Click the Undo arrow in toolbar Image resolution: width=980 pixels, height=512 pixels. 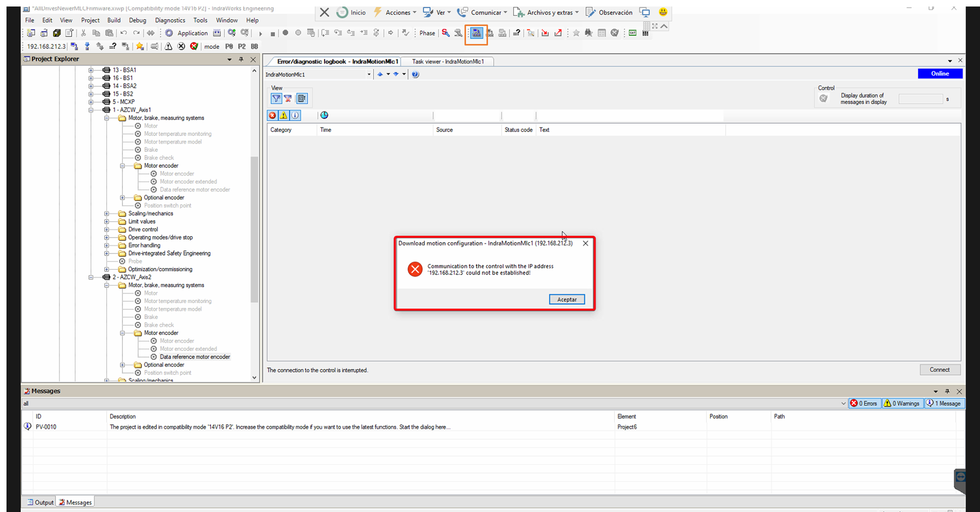[x=123, y=33]
